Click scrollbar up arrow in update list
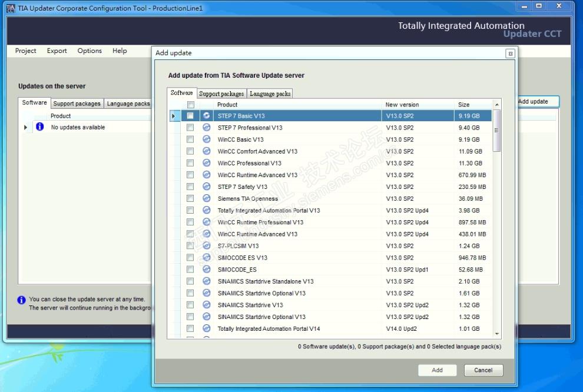Screen dimensions: 583x392 tap(497, 105)
